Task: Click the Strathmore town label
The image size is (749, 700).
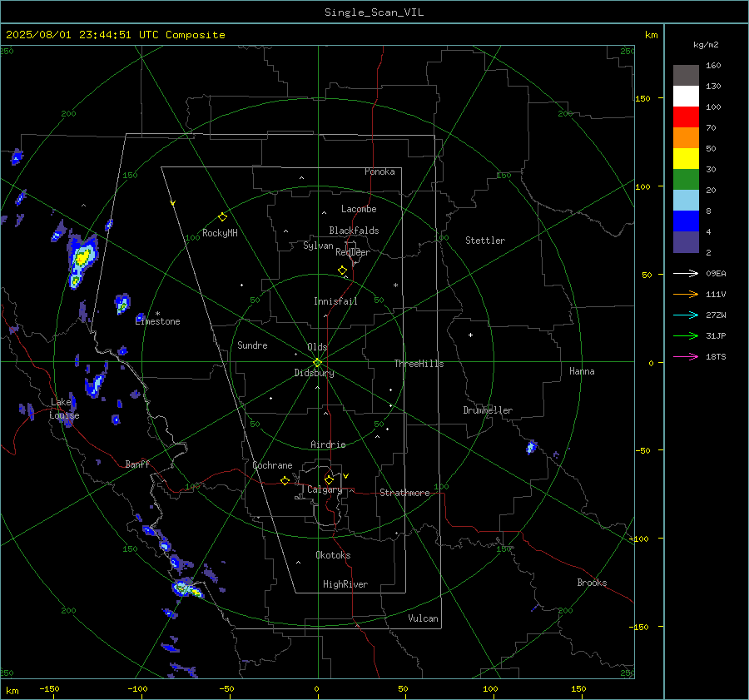Action: click(404, 493)
